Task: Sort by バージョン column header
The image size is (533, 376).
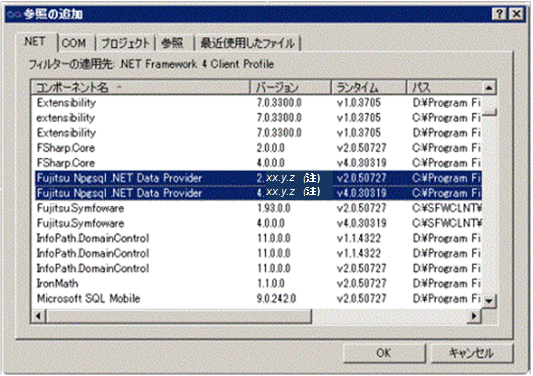Action: pyautogui.click(x=291, y=88)
